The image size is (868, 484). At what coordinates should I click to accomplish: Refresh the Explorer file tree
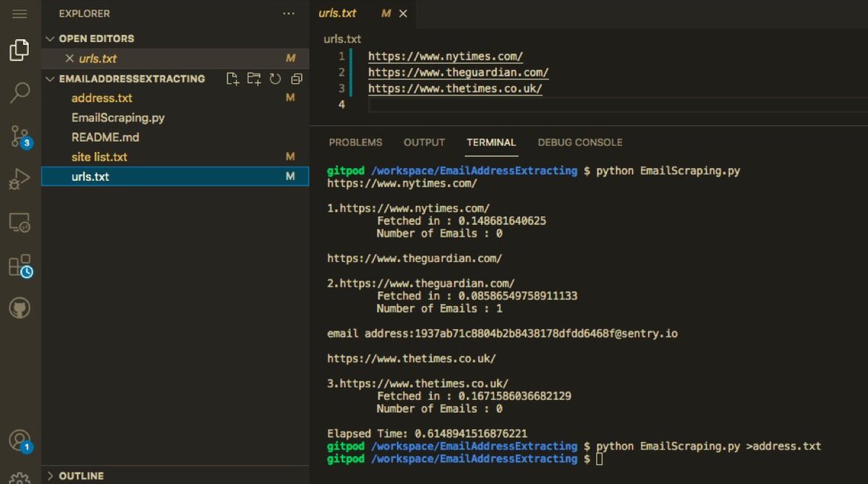coord(275,79)
